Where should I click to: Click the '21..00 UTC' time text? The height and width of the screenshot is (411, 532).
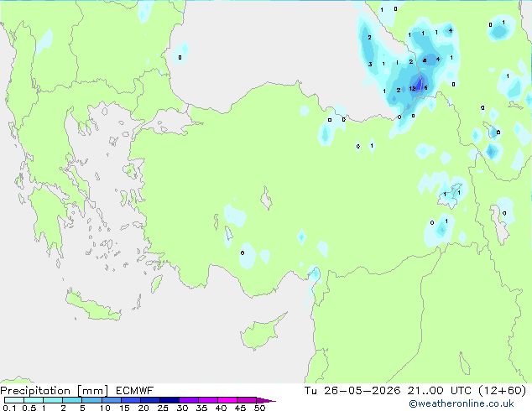(440, 391)
